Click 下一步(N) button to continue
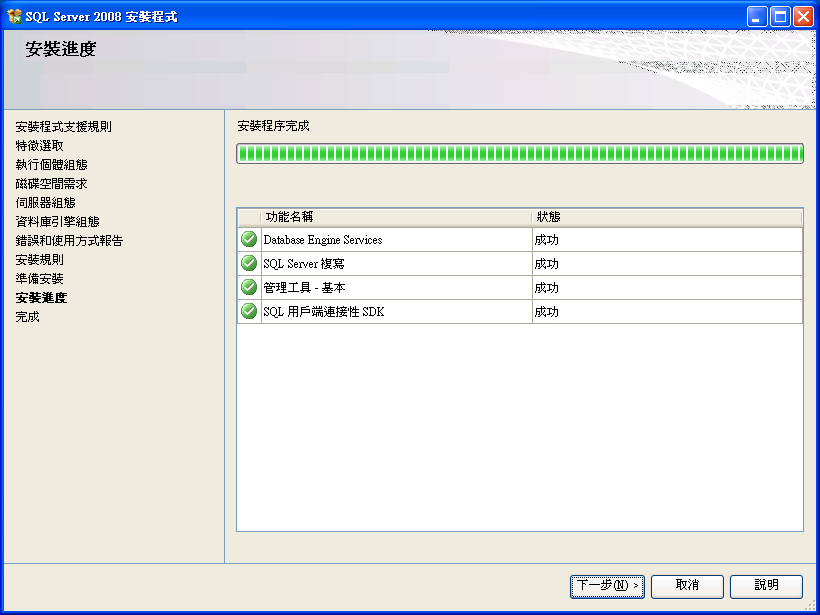 coord(607,586)
